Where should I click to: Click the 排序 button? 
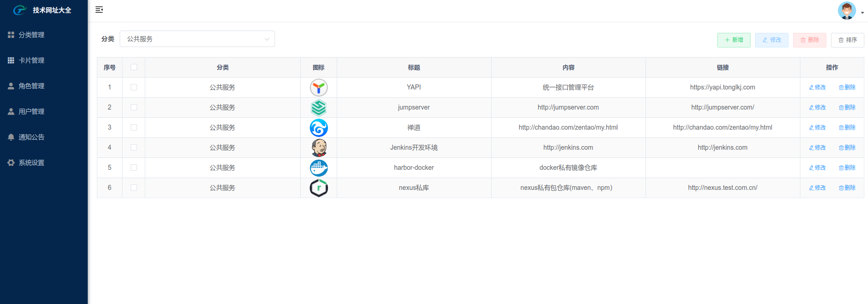847,40
